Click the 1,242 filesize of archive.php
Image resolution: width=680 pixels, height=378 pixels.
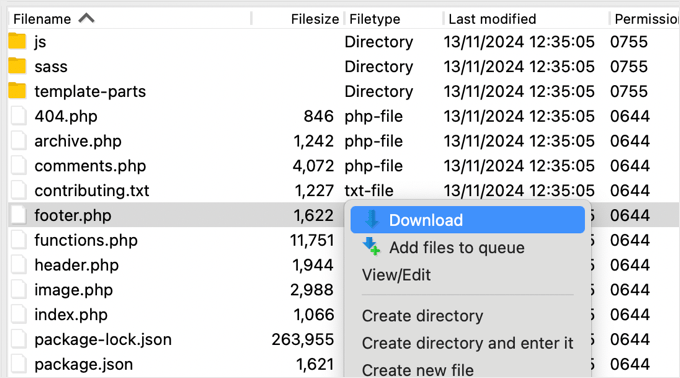click(x=314, y=141)
